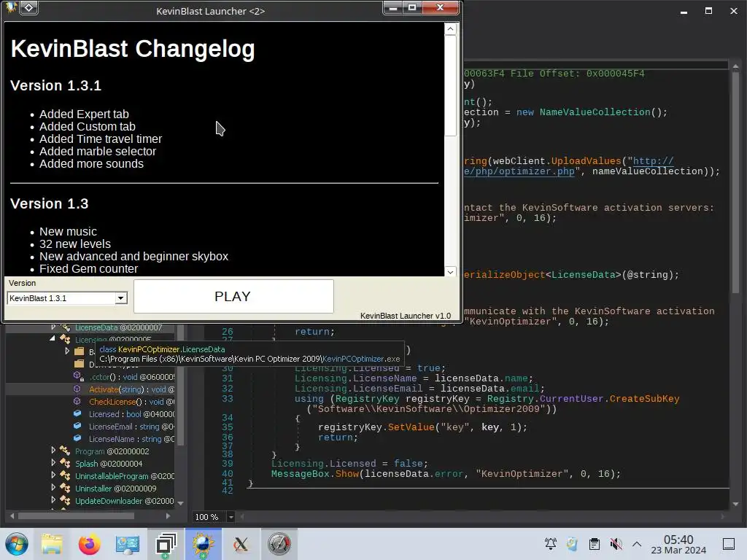Click the UninstallableProgram class icon
Viewport: 747px width, 560px height.
coord(65,475)
